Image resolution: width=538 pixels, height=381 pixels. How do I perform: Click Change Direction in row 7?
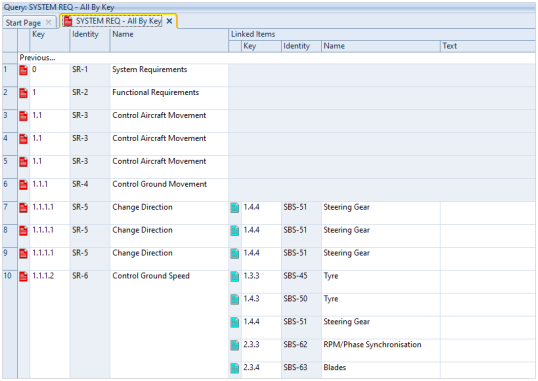[x=169, y=212]
